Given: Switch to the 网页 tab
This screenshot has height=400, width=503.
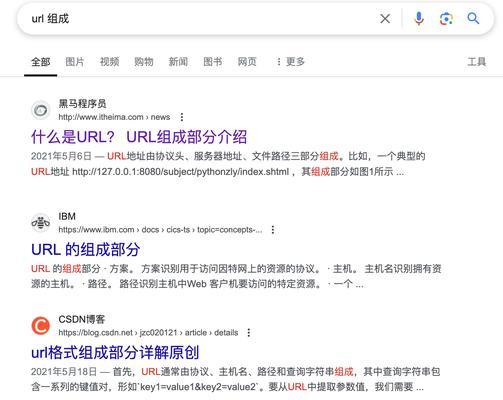Looking at the screenshot, I should (x=247, y=62).
